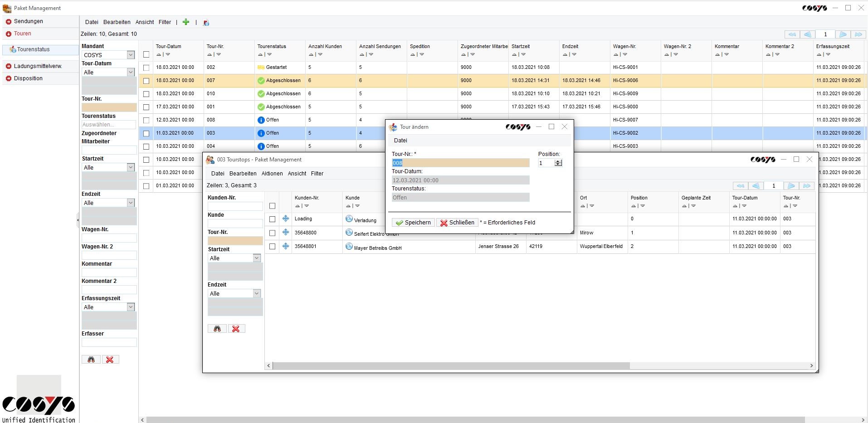868x423 pixels.
Task: Open the Bearbeiten menu in main window
Action: pos(117,22)
